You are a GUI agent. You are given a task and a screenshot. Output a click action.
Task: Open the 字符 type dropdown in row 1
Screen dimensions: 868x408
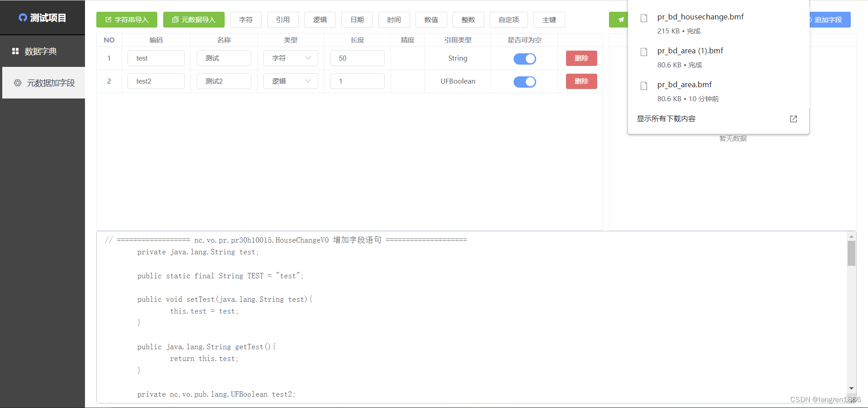click(291, 58)
